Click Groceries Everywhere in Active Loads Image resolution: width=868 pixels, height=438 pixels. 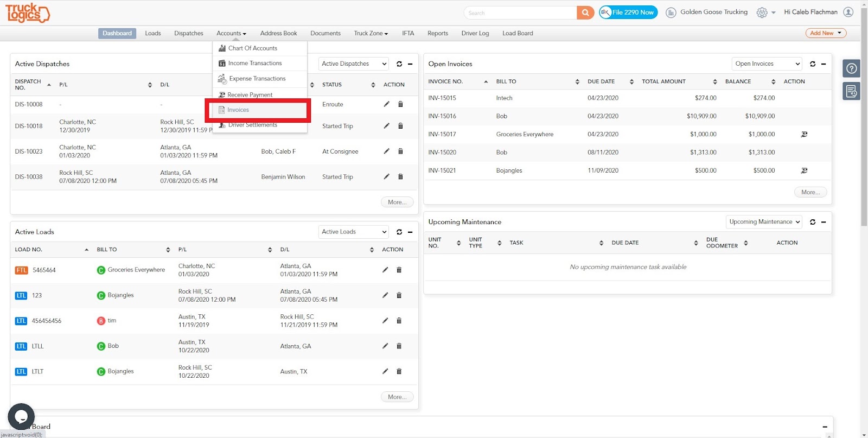(x=136, y=270)
